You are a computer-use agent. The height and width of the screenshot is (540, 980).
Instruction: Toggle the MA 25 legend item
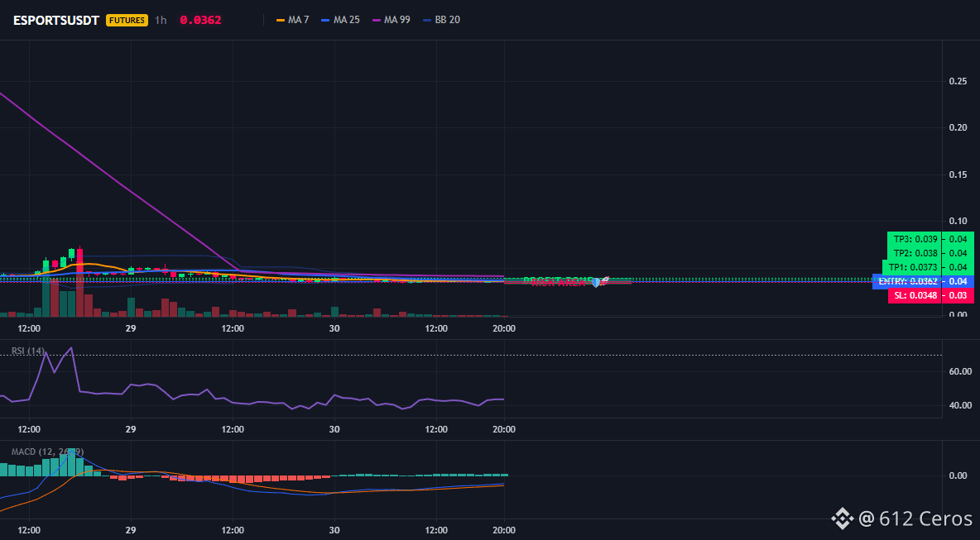(340, 20)
